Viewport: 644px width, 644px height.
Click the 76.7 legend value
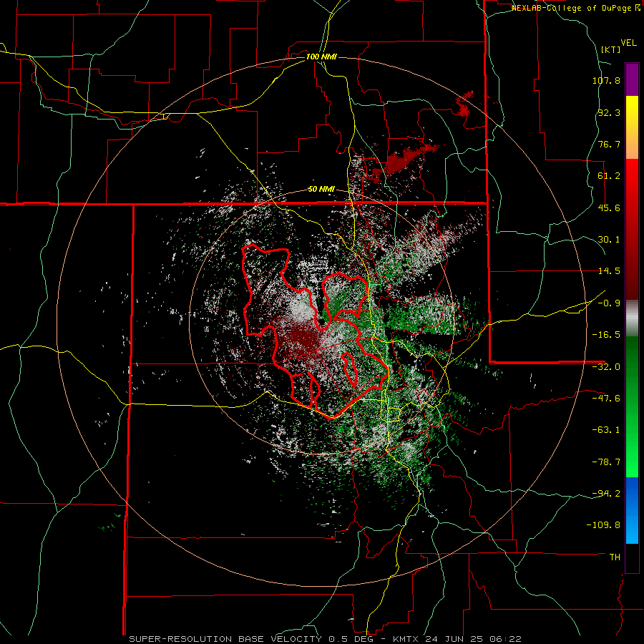tap(609, 144)
